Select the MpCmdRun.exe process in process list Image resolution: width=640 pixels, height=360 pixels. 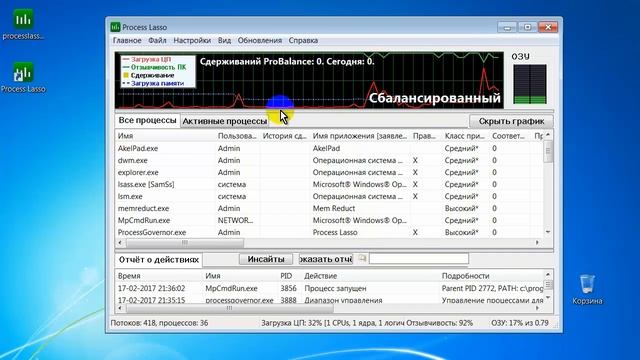(x=329, y=220)
